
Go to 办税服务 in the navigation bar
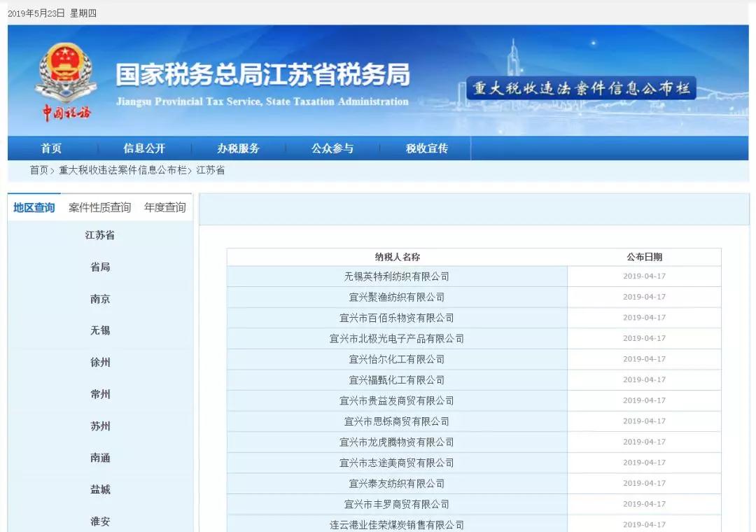click(x=238, y=148)
